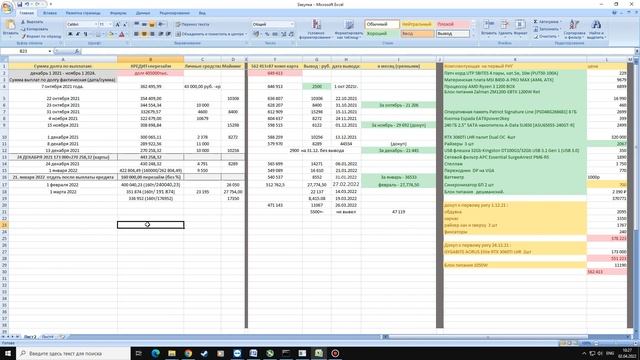The width and height of the screenshot is (640, 360).
Task: Toggle Перенос текста (wrap text)
Action: pos(193,24)
